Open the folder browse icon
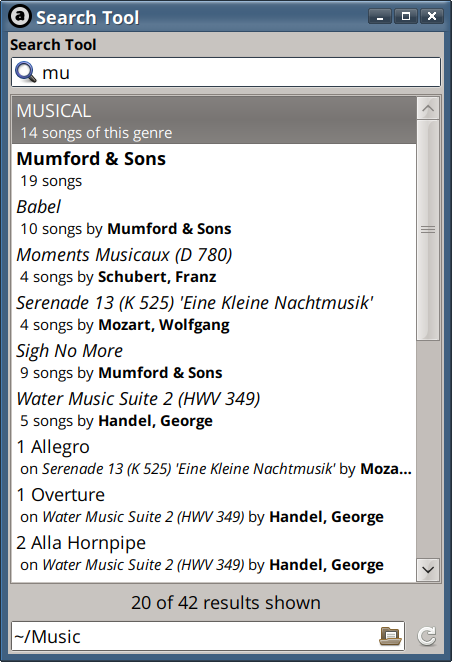 (390, 636)
